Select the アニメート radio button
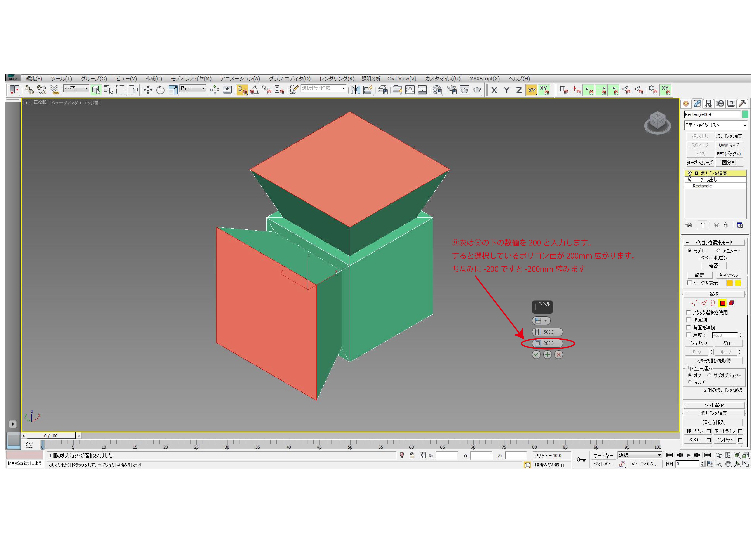Screen dimensions: 756x538 coord(718,251)
